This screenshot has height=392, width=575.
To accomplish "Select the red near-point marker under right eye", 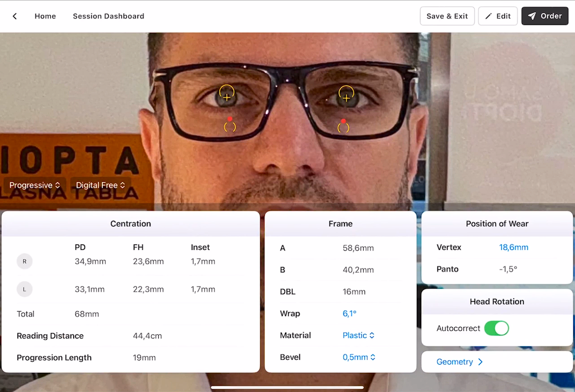I will coord(230,119).
